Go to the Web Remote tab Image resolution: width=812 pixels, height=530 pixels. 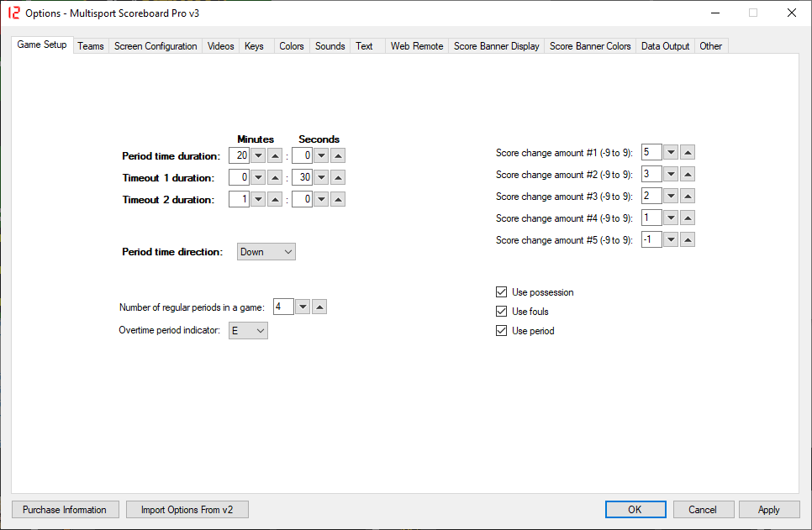coord(416,46)
